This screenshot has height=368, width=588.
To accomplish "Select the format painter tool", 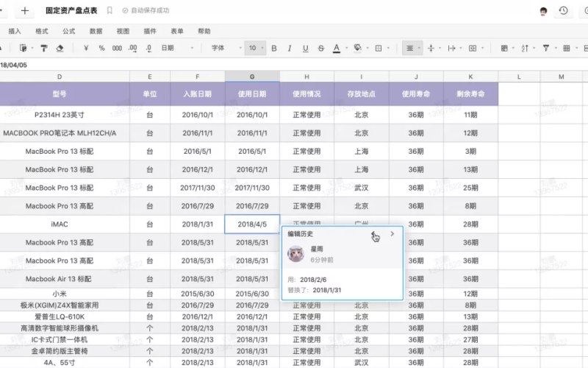I will point(44,48).
